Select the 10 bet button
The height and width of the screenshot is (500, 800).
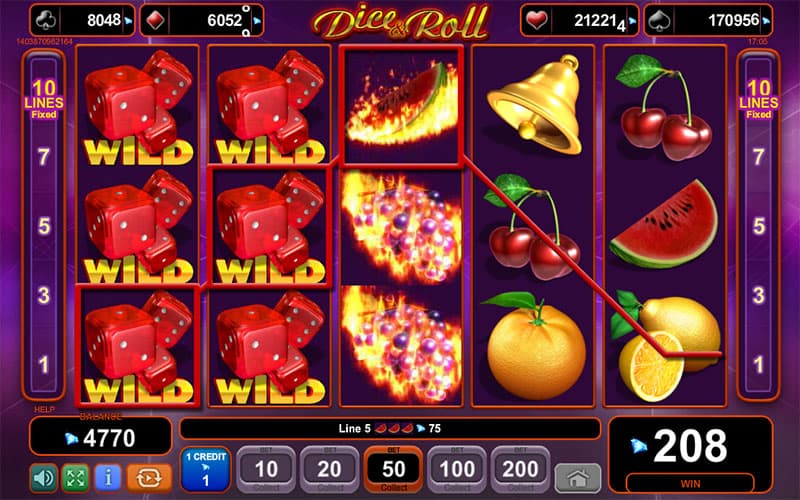(266, 469)
